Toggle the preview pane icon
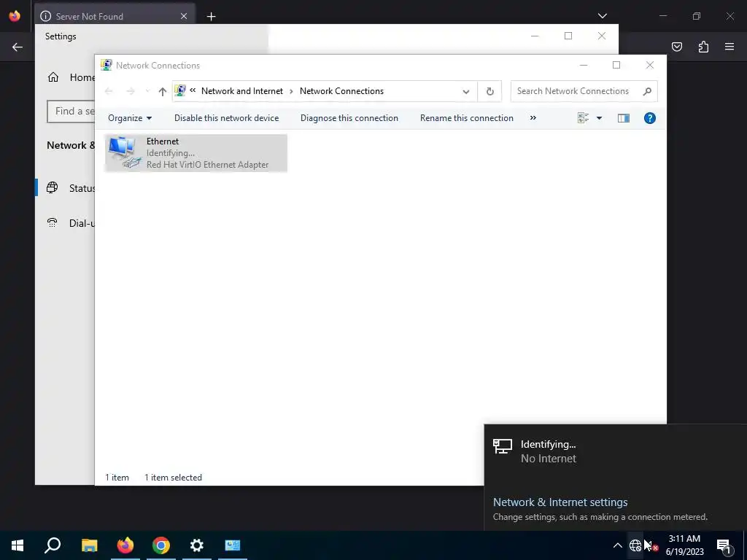 (x=623, y=118)
